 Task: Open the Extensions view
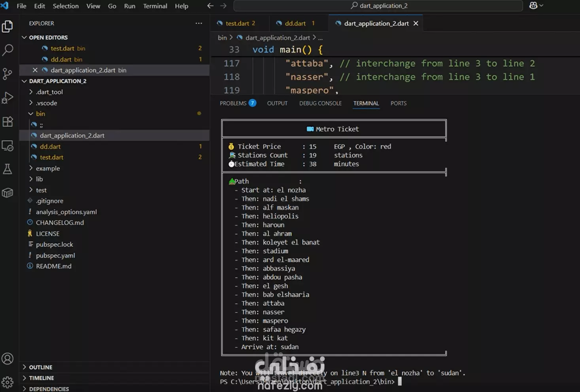click(x=8, y=122)
